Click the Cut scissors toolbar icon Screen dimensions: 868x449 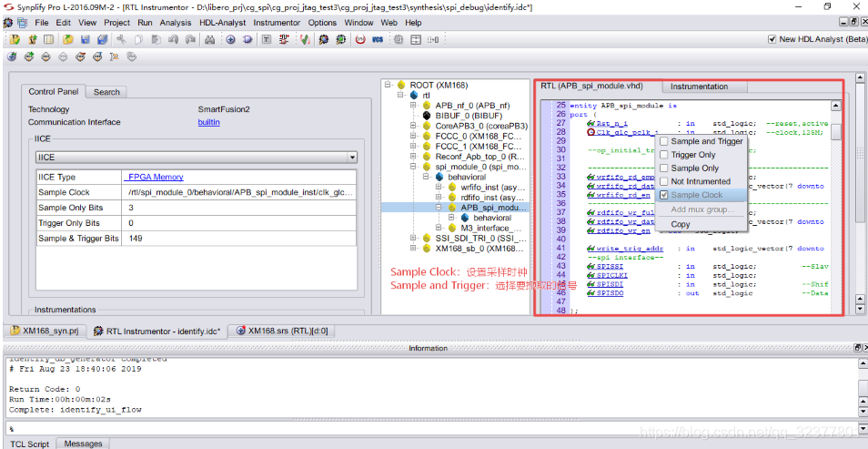(121, 39)
